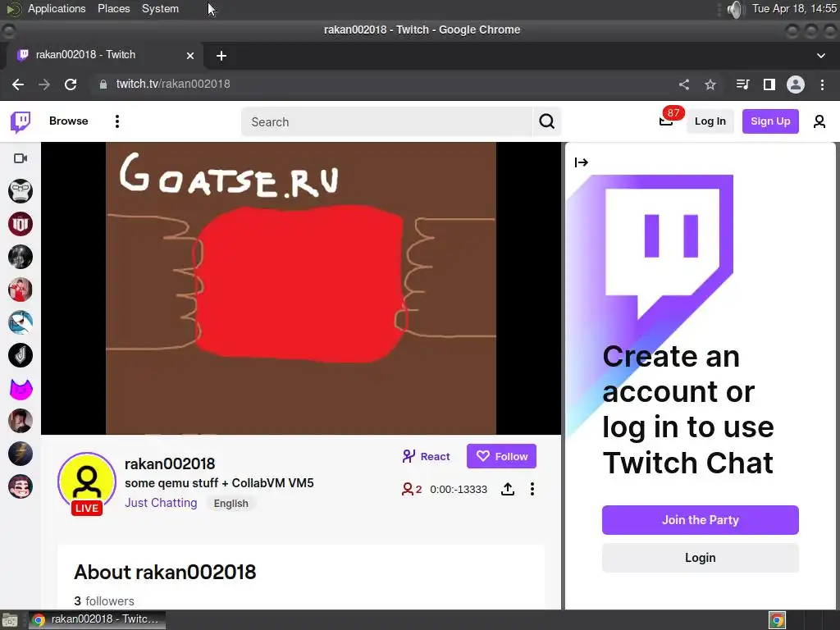Open the Just Chatting category link
The width and height of the screenshot is (840, 630).
pos(161,503)
